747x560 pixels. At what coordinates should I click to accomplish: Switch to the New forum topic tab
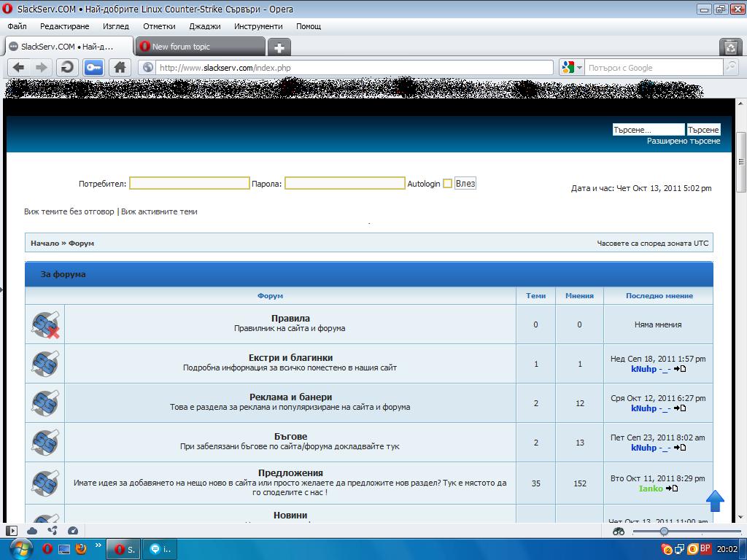[x=199, y=47]
